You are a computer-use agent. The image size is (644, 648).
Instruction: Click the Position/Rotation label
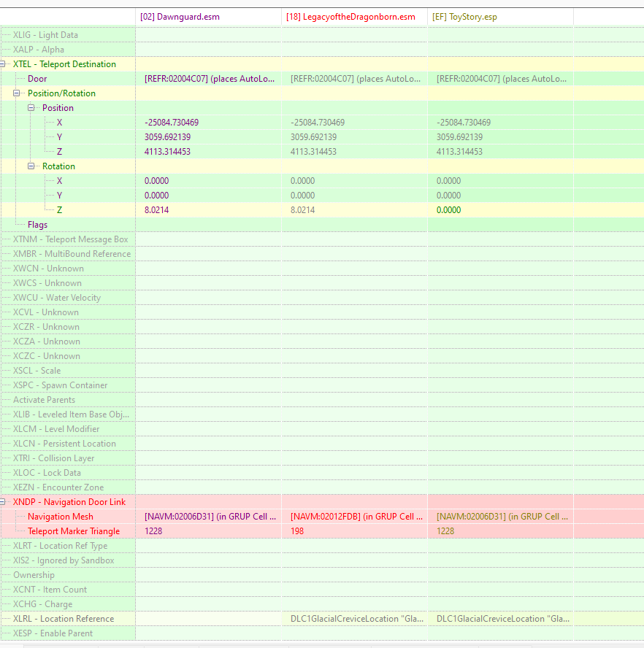[x=61, y=93]
